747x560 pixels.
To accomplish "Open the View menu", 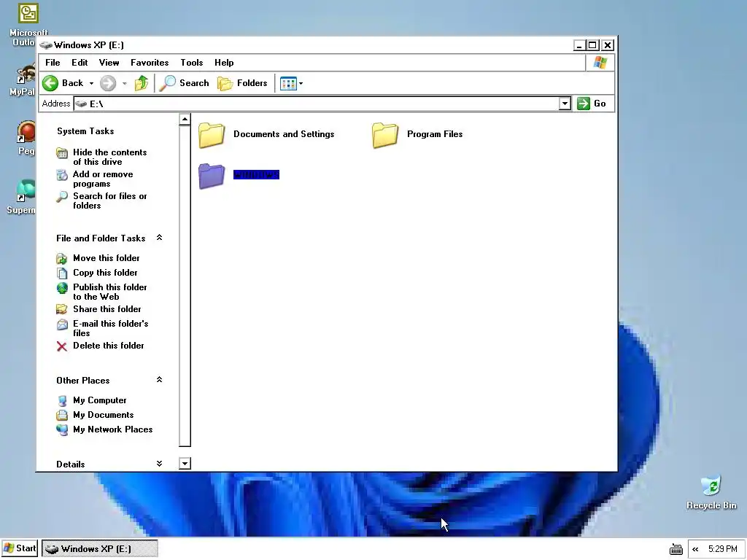I will point(109,63).
